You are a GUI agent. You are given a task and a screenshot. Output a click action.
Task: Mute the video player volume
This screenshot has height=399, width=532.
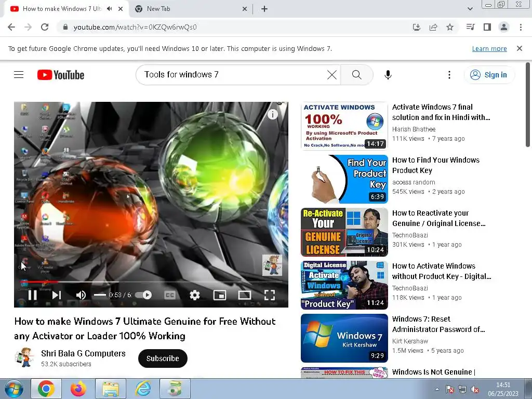tap(81, 295)
